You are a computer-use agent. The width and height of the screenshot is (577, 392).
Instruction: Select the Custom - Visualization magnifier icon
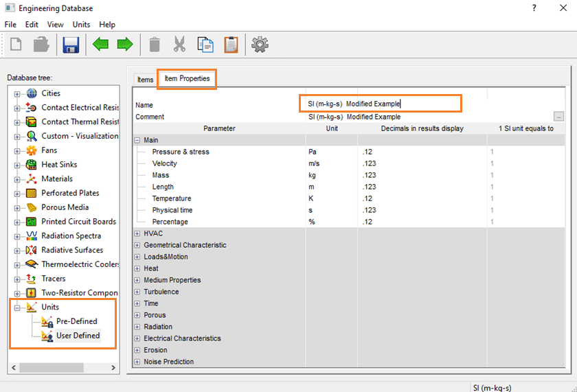[x=32, y=136]
